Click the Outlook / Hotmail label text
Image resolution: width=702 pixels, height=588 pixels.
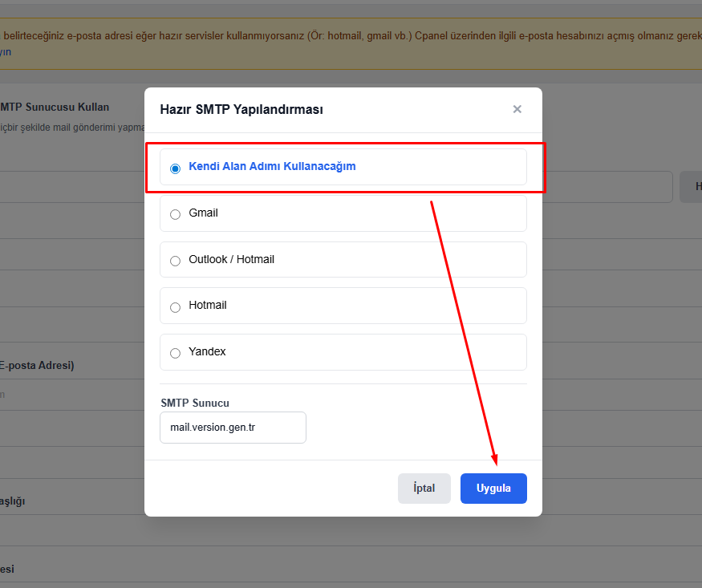pyautogui.click(x=231, y=260)
